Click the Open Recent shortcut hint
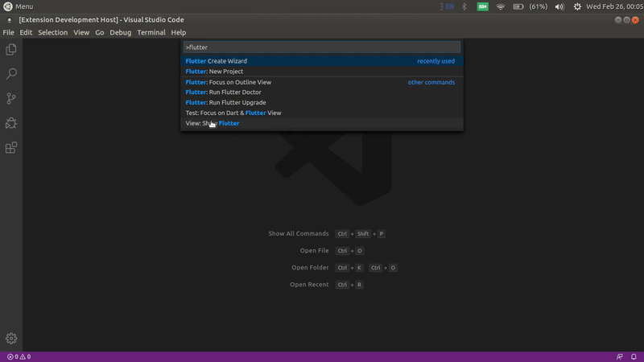The height and width of the screenshot is (362, 644). click(327, 285)
